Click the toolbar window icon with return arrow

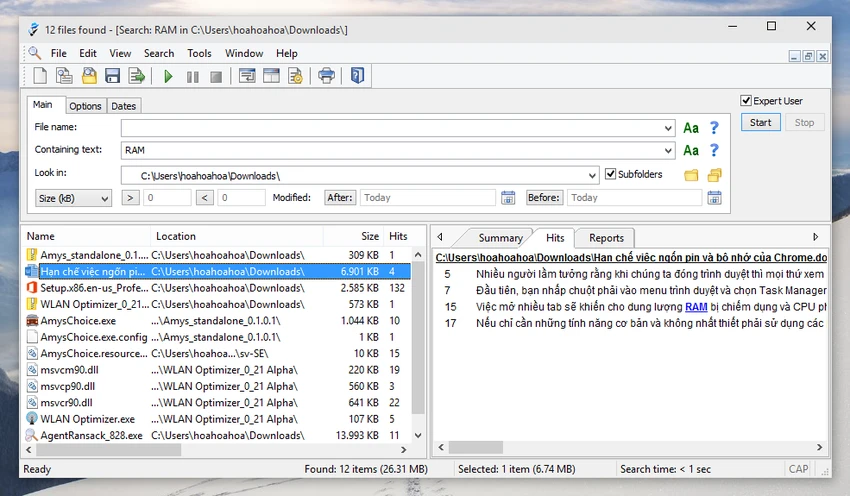(247, 76)
